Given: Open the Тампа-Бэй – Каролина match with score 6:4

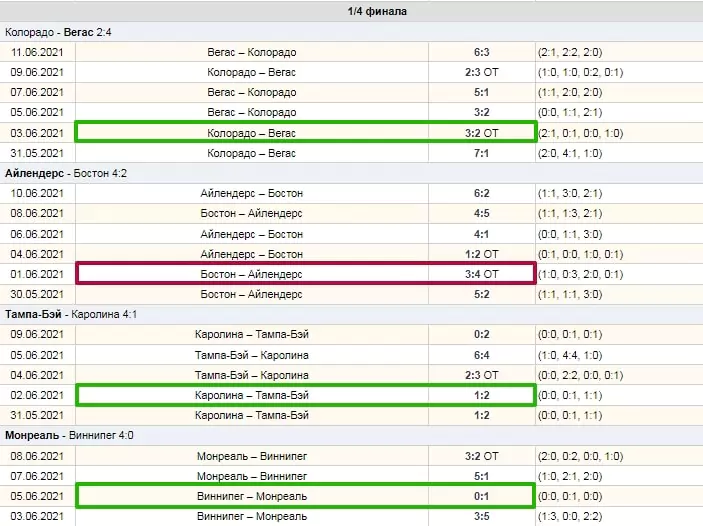Looking at the screenshot, I should pyautogui.click(x=252, y=355).
